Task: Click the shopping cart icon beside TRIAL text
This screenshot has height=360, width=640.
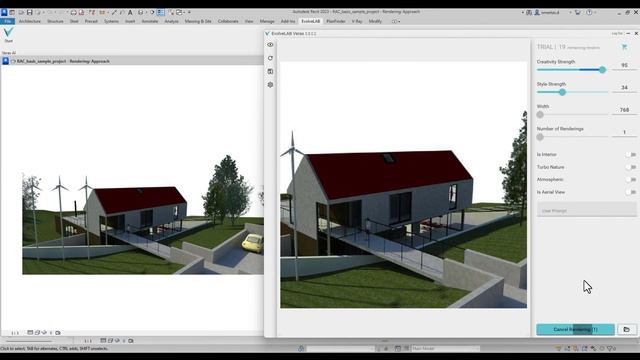Action: coord(624,47)
